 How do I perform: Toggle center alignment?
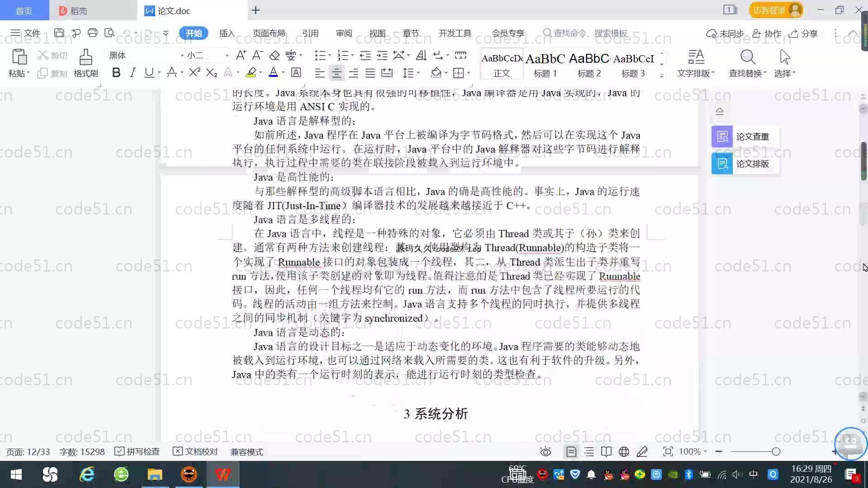pos(336,73)
